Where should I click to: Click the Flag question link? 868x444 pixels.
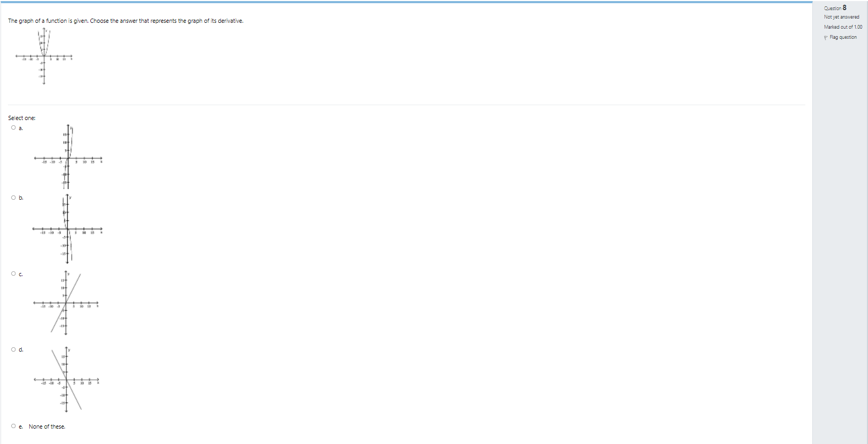(843, 37)
